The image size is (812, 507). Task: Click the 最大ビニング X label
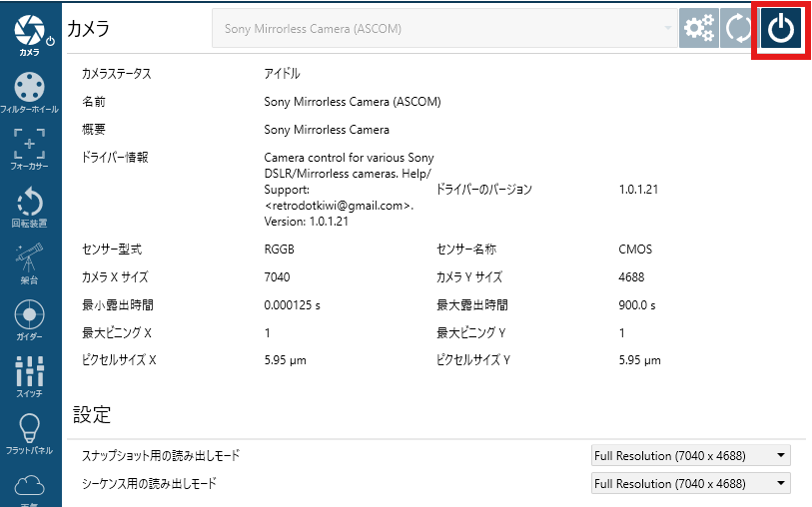tap(117, 332)
